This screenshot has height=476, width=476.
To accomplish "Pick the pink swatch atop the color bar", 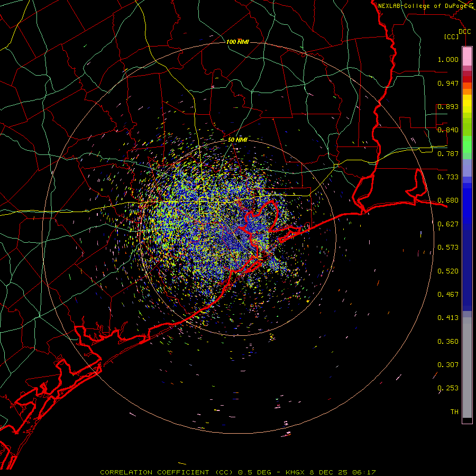I will click(x=467, y=56).
